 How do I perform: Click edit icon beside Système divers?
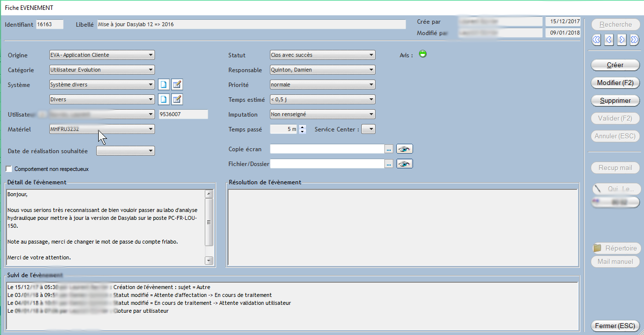click(177, 85)
